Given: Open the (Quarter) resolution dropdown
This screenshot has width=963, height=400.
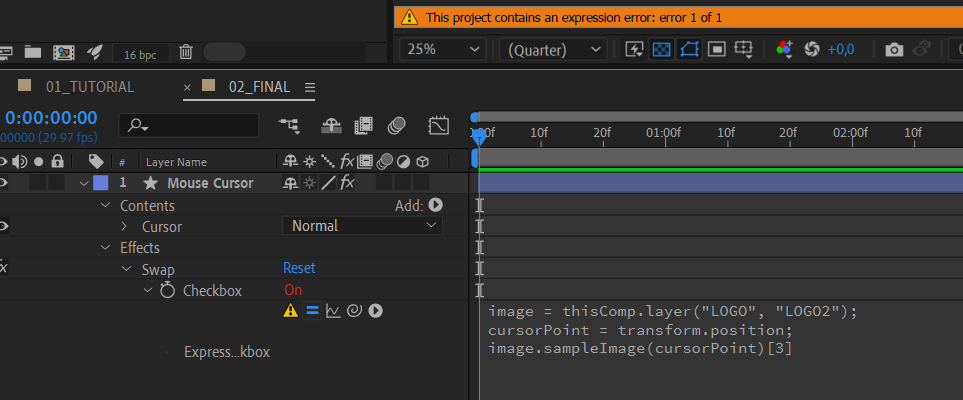Looking at the screenshot, I should click(553, 49).
